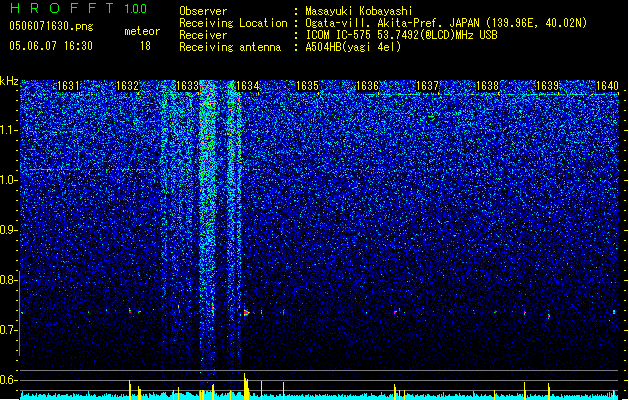Click the 1.1 kHz axis label

coord(9,130)
